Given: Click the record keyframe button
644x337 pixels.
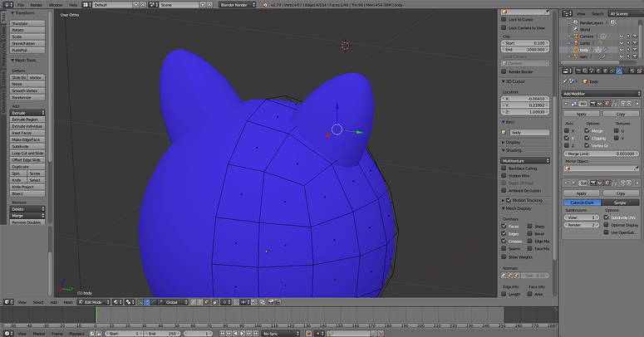Looking at the screenshot, I should click(x=309, y=334).
